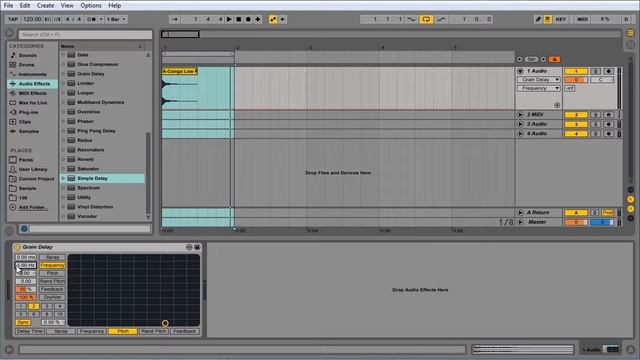Viewport: 640px width, 360px height.
Task: Select the MIDI Effects category
Action: pos(33,93)
